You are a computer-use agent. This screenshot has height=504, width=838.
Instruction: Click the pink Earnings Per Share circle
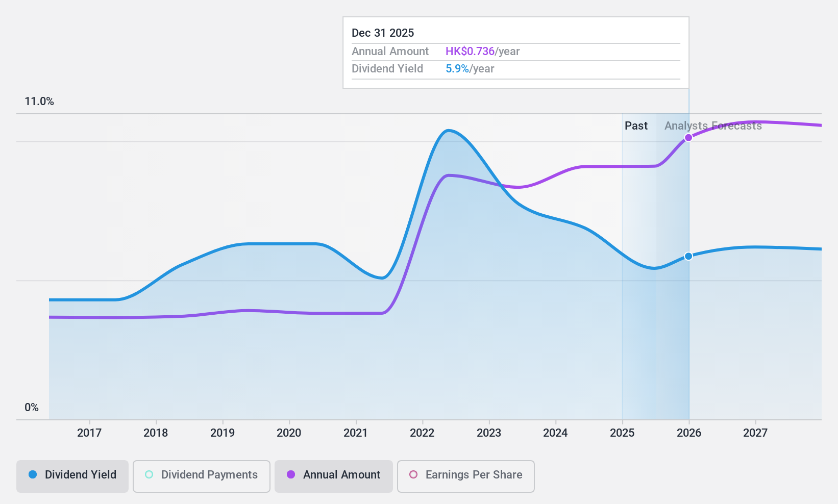(x=413, y=474)
